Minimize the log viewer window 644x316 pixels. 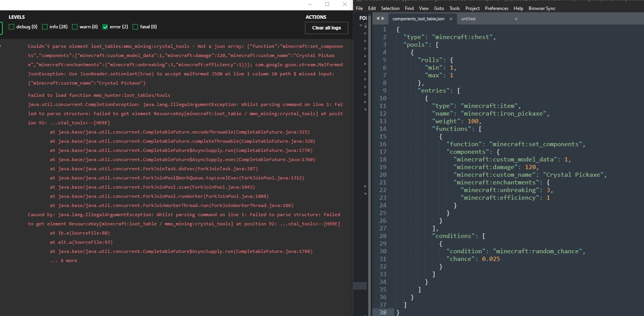coord(310,4)
